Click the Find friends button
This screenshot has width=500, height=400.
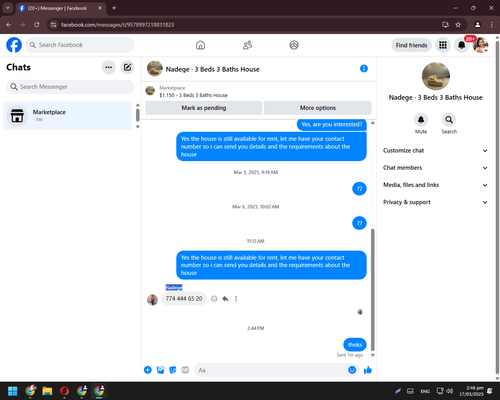tap(411, 45)
